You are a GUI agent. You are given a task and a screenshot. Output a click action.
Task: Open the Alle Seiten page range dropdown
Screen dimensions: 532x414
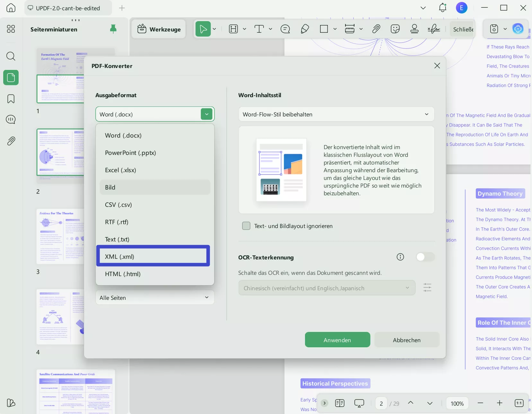coord(154,298)
